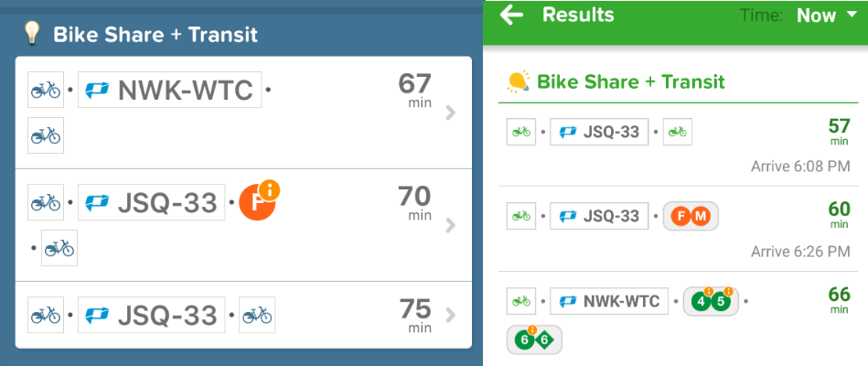Expand the 75 min route chevron
The width and height of the screenshot is (868, 366).
(451, 315)
